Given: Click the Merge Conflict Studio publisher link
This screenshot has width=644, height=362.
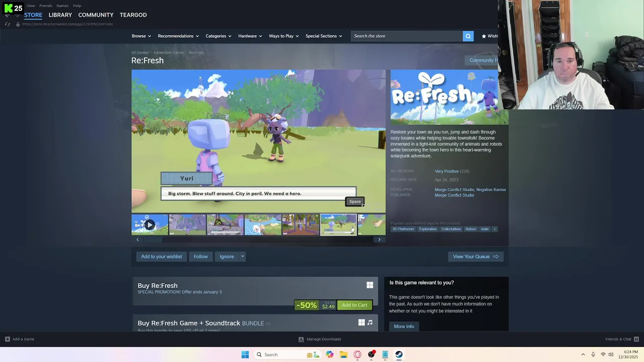Looking at the screenshot, I should click(454, 195).
